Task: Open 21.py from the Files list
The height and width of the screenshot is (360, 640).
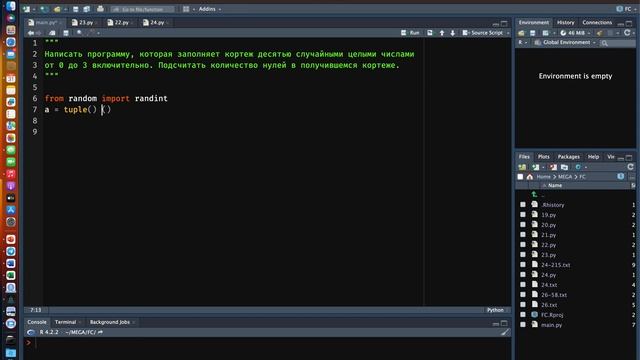Action: 549,235
